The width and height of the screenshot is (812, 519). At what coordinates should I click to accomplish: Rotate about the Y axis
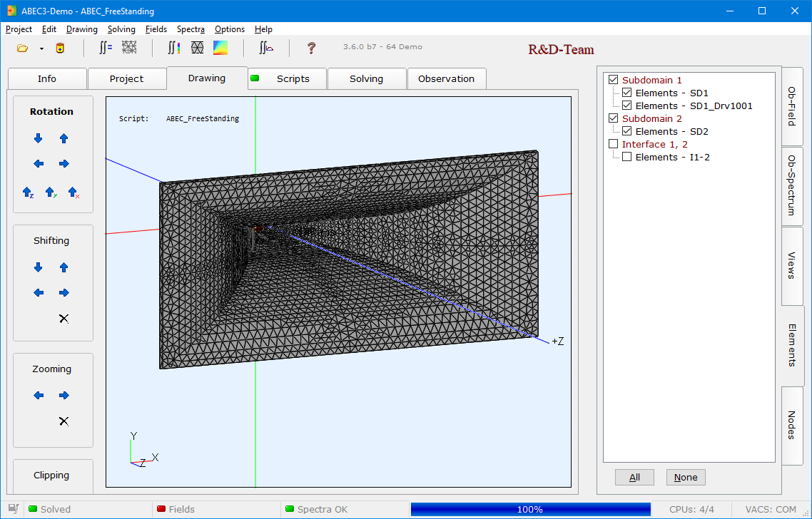[x=51, y=192]
